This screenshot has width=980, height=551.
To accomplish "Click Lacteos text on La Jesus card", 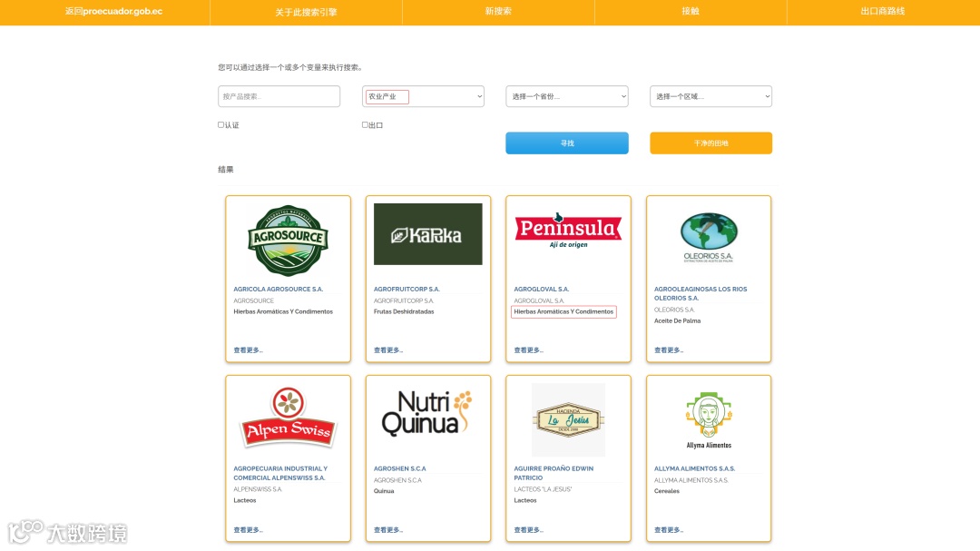I will tap(525, 500).
